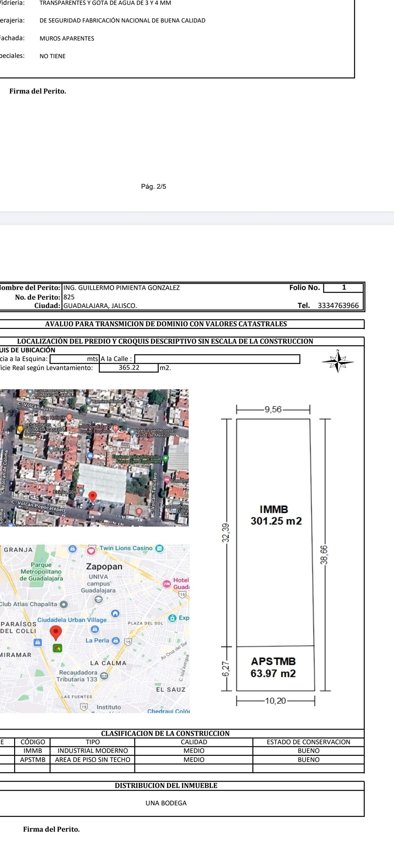Select the Recaudadora Tributaria 133 pin
The width and height of the screenshot is (394, 868).
[104, 676]
